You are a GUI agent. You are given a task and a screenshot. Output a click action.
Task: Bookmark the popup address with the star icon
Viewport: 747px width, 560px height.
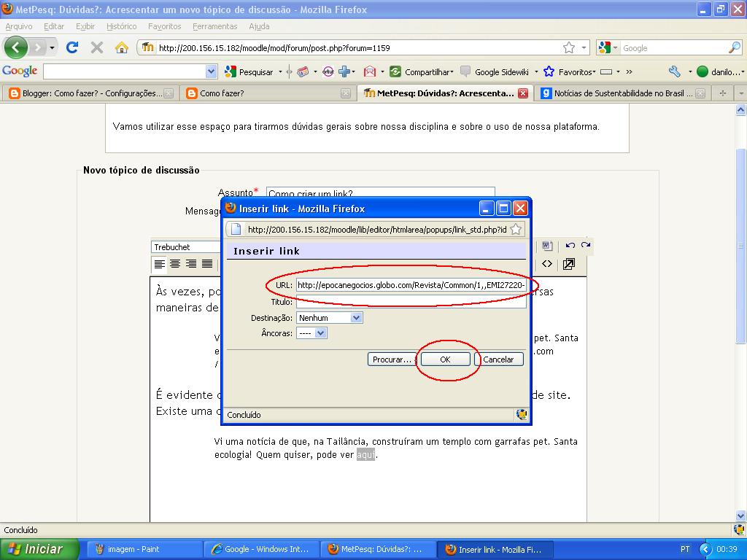516,230
